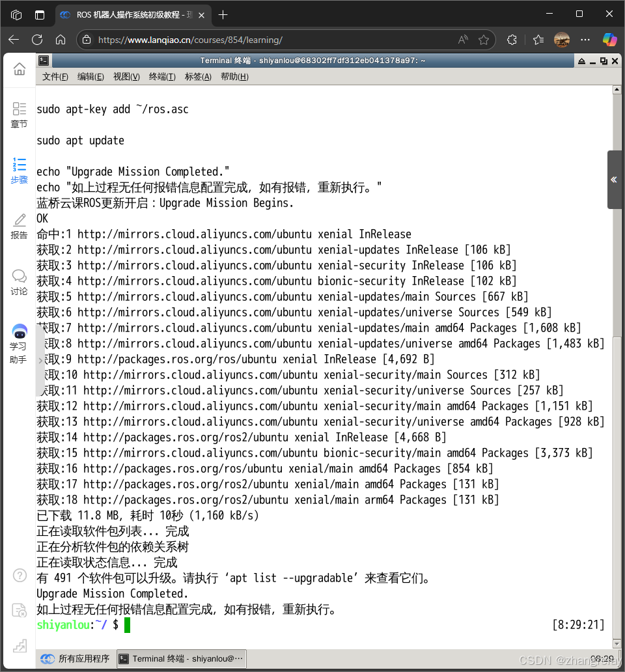Open the 文件(F) menu
The image size is (625, 672).
tap(55, 77)
